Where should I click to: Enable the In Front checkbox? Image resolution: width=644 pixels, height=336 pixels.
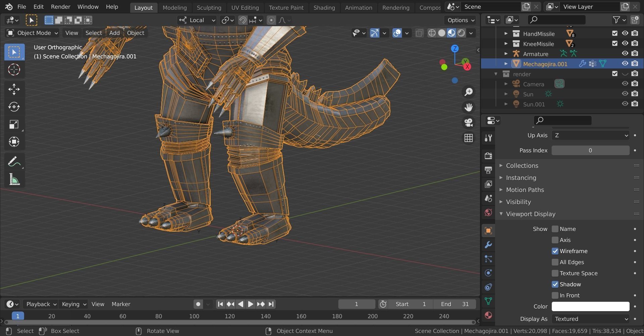[x=555, y=295]
